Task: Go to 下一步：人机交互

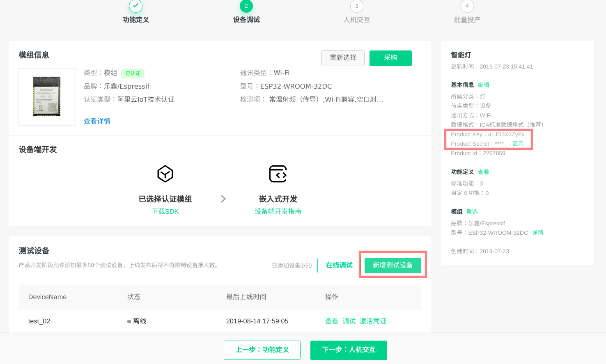Action: (349, 350)
